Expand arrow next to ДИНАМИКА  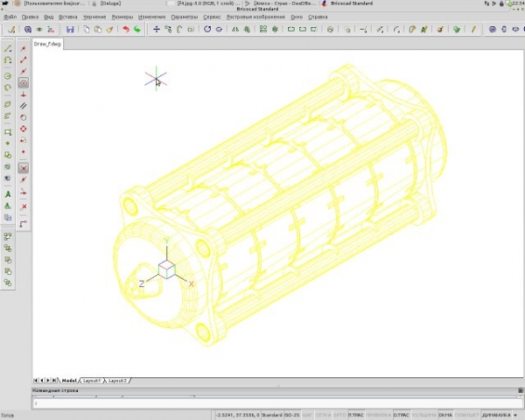516,415
